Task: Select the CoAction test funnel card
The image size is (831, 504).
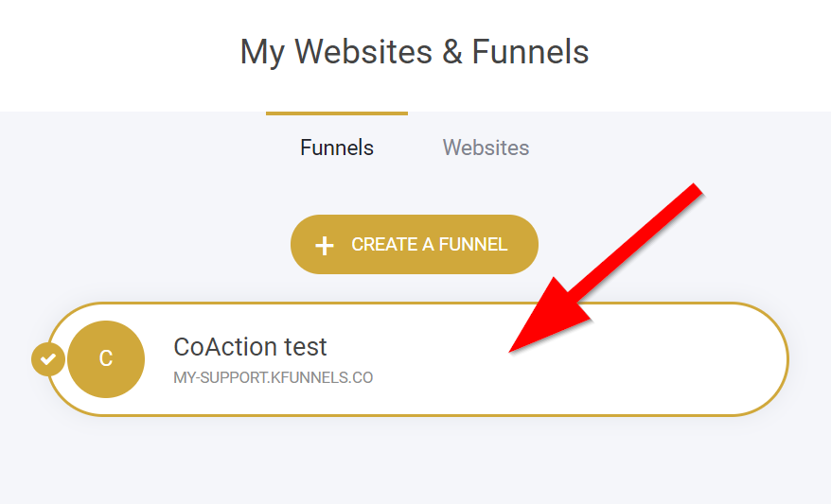Action: (x=417, y=359)
